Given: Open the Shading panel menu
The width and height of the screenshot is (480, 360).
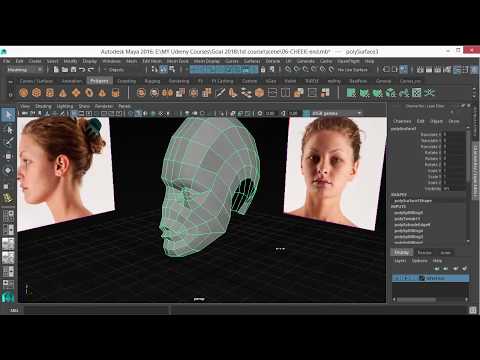Looking at the screenshot, I should click(x=43, y=106).
